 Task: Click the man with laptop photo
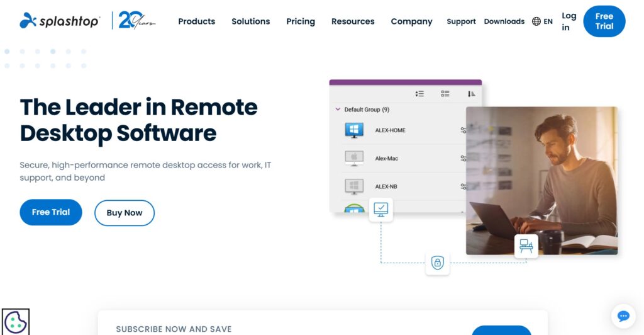pos(541,181)
